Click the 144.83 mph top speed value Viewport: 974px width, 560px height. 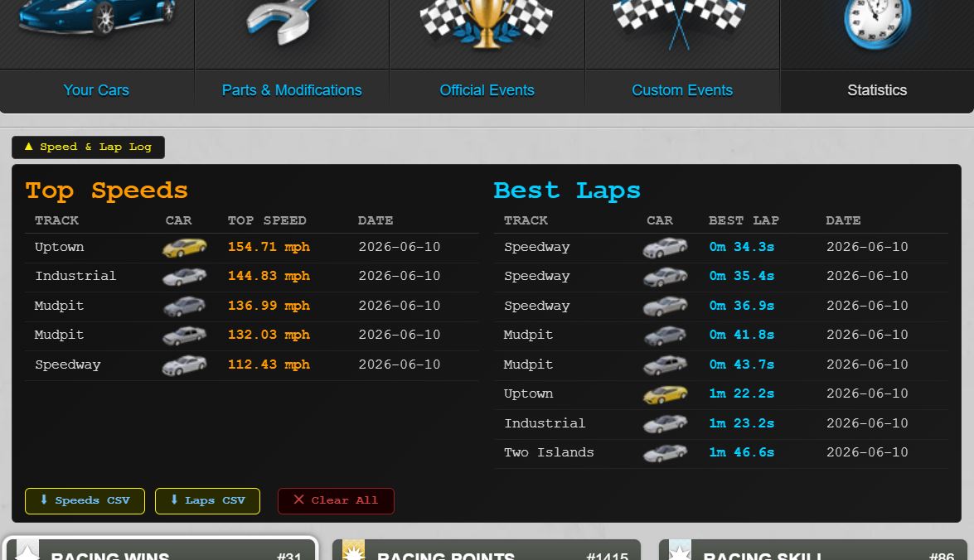(269, 277)
